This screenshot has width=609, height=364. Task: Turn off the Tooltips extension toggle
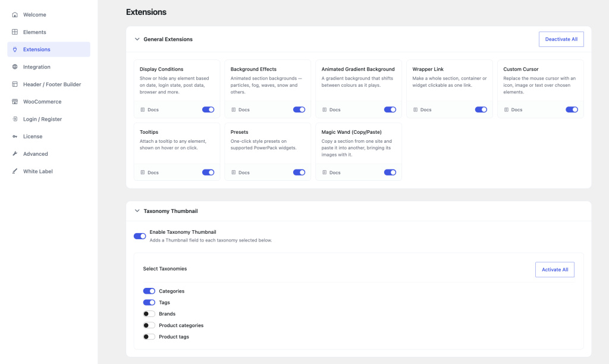click(x=208, y=172)
